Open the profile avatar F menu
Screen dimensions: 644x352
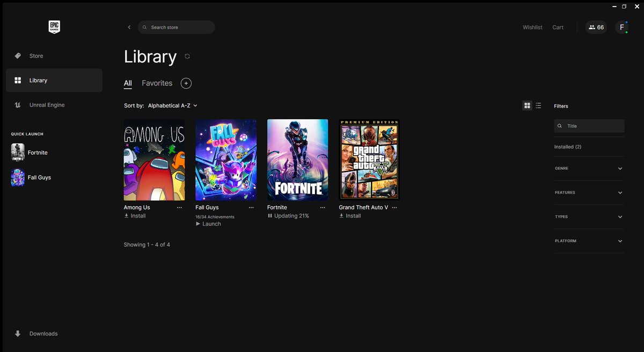click(x=622, y=27)
